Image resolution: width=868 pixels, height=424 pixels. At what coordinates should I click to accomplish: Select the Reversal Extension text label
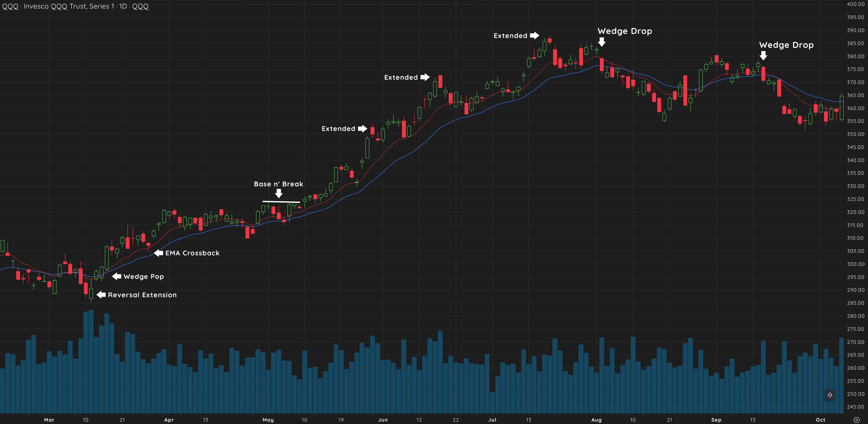[142, 295]
